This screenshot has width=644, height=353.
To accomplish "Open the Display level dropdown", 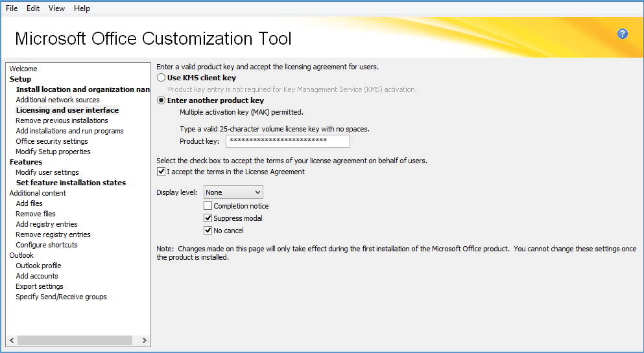I will click(233, 192).
